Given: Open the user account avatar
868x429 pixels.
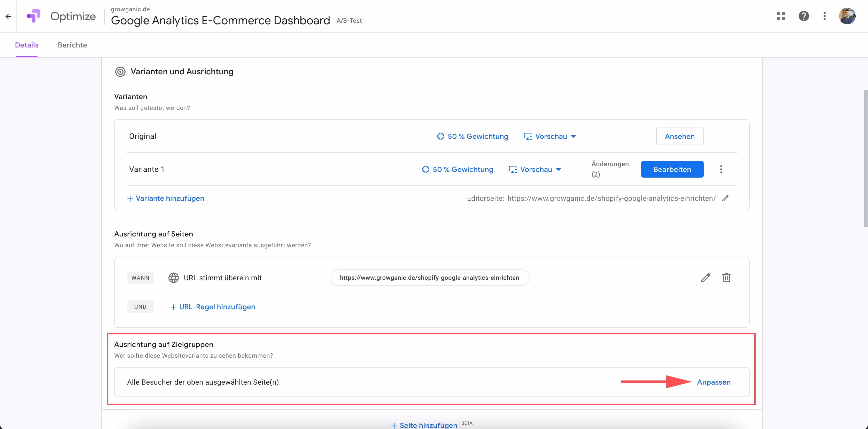Looking at the screenshot, I should pyautogui.click(x=847, y=16).
